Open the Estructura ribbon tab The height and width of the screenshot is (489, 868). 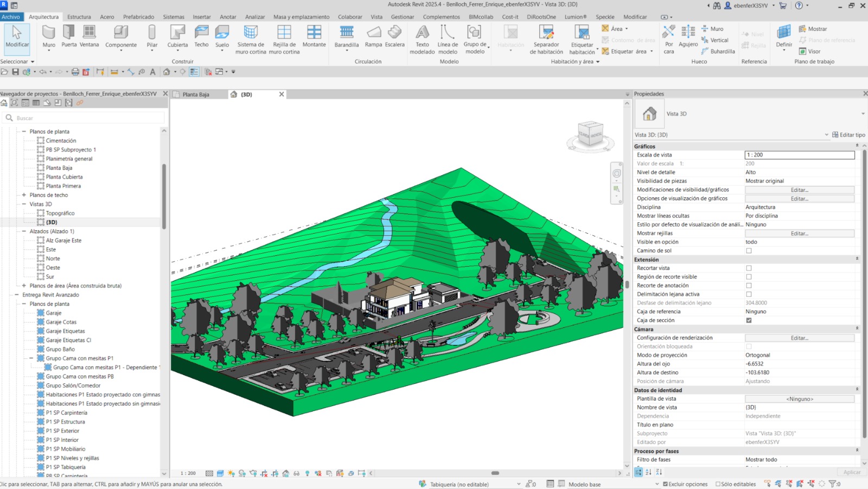point(79,17)
